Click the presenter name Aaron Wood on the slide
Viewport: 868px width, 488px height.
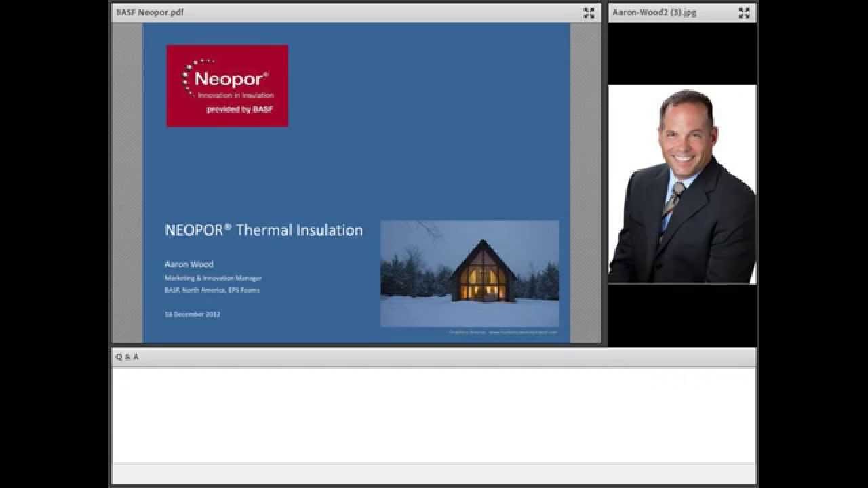click(x=189, y=264)
